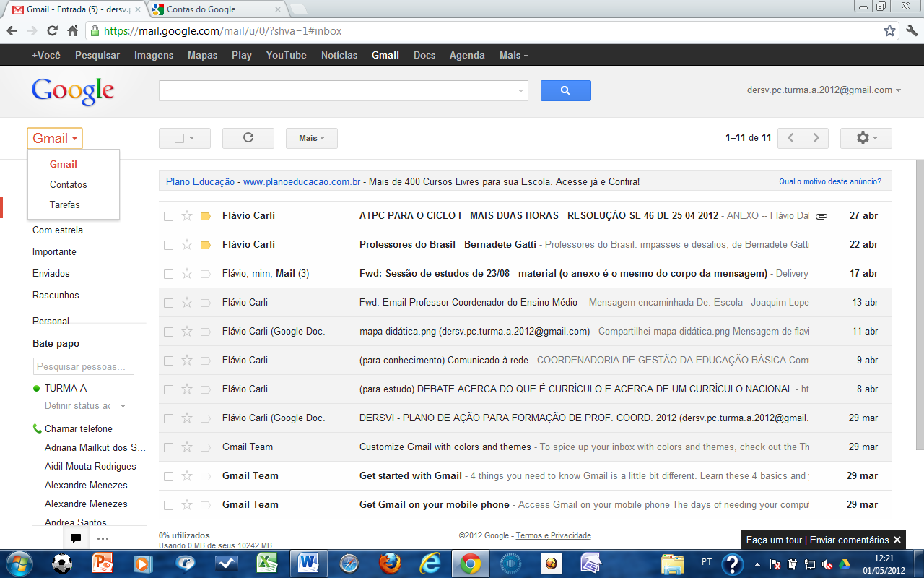Click the Chamar telefone phone icon
Screen dimensions: 924x578
pos(38,428)
